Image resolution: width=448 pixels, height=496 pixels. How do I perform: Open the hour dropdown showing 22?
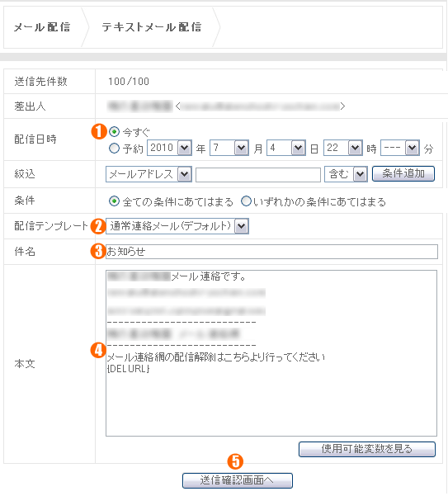click(x=343, y=148)
